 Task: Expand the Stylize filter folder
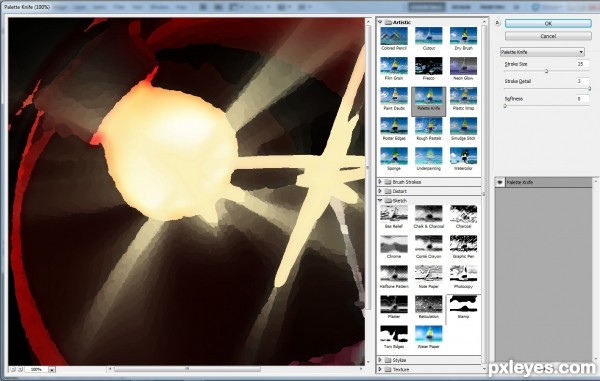[x=380, y=360]
